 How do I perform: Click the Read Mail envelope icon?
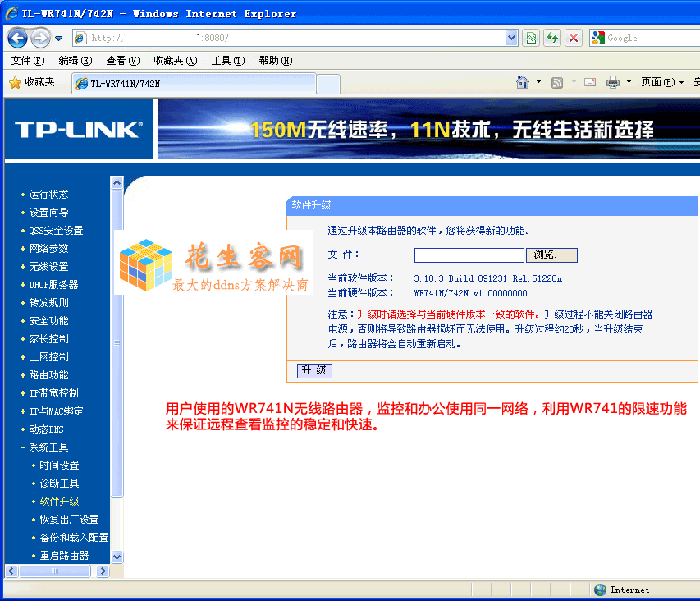pos(590,82)
